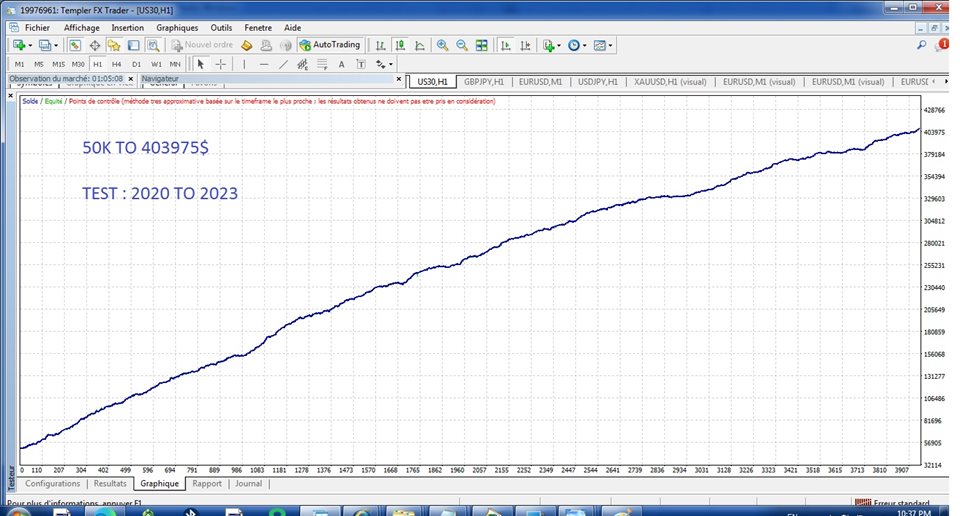Switch to the GBPJPY,H1 chart tab
This screenshot has height=516, width=960.
pos(484,81)
